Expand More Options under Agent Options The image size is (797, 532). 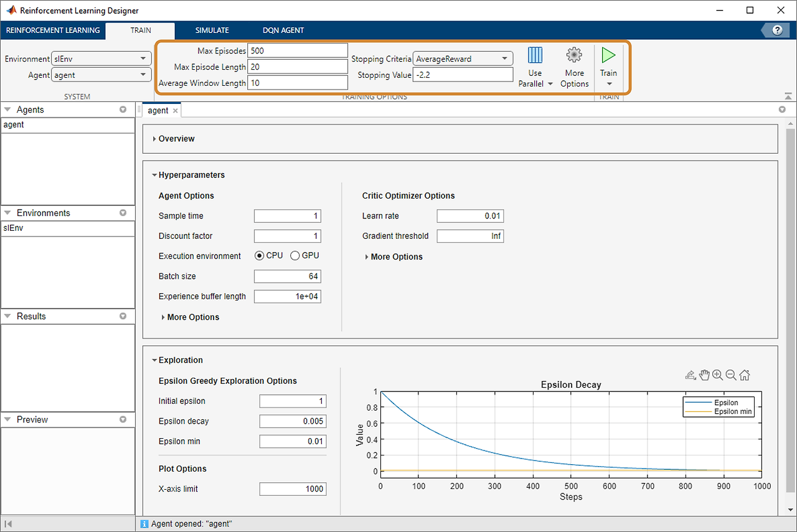coord(163,317)
